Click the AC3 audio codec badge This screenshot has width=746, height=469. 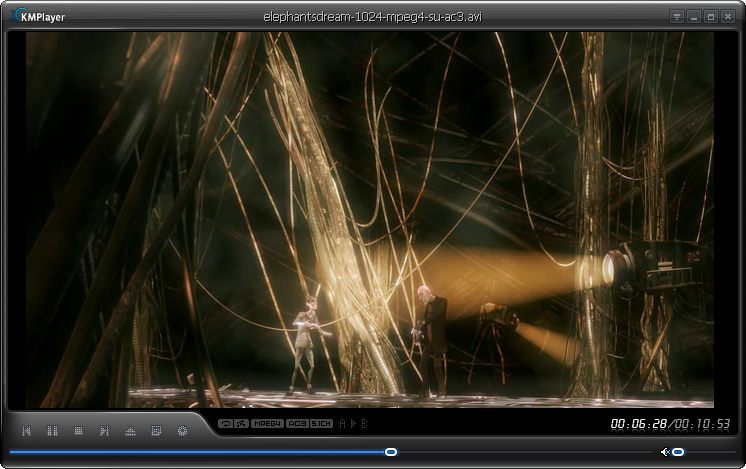pos(297,424)
